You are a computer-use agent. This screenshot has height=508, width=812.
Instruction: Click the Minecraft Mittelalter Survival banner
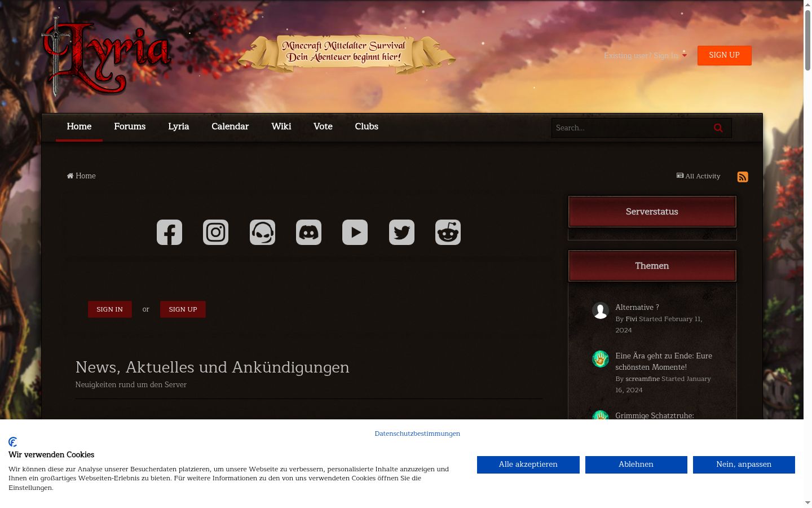click(346, 54)
